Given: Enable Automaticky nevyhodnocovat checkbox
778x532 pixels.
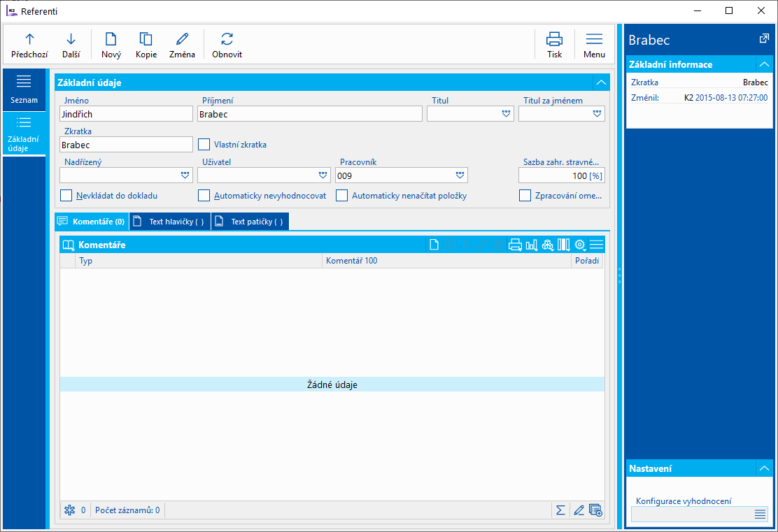Looking at the screenshot, I should (x=204, y=195).
